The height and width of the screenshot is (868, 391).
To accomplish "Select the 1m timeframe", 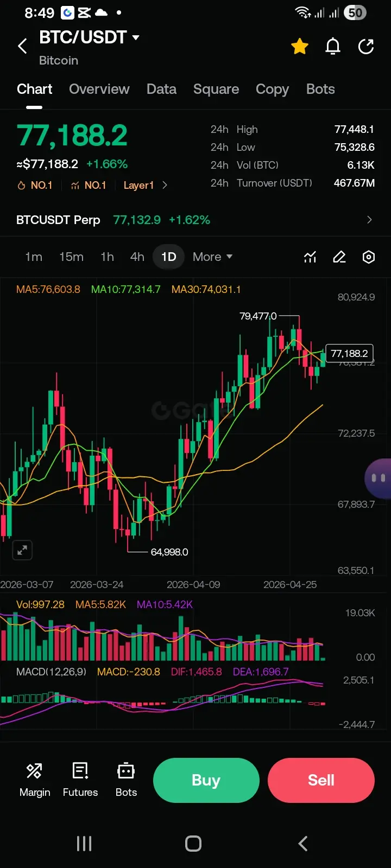I will coord(34,257).
